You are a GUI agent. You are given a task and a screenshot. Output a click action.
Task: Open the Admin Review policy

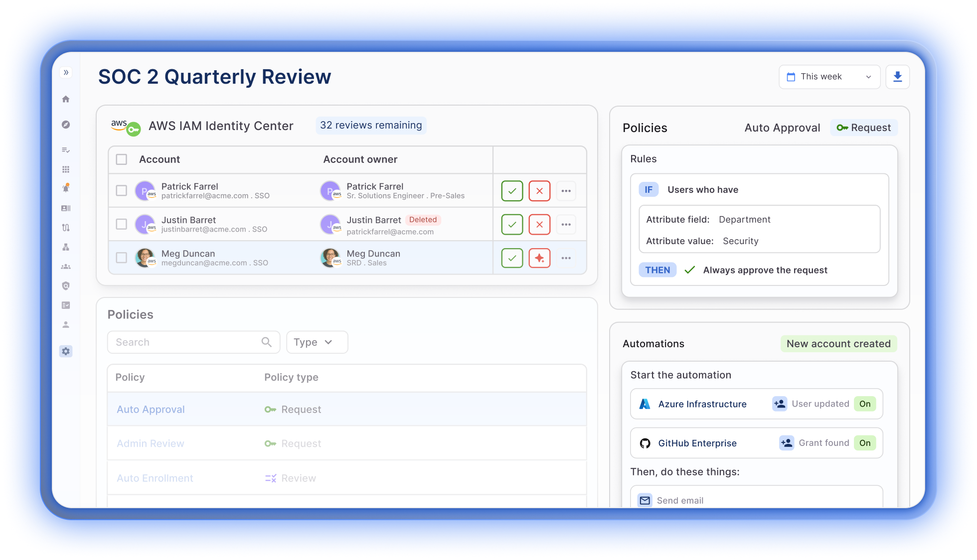150,443
